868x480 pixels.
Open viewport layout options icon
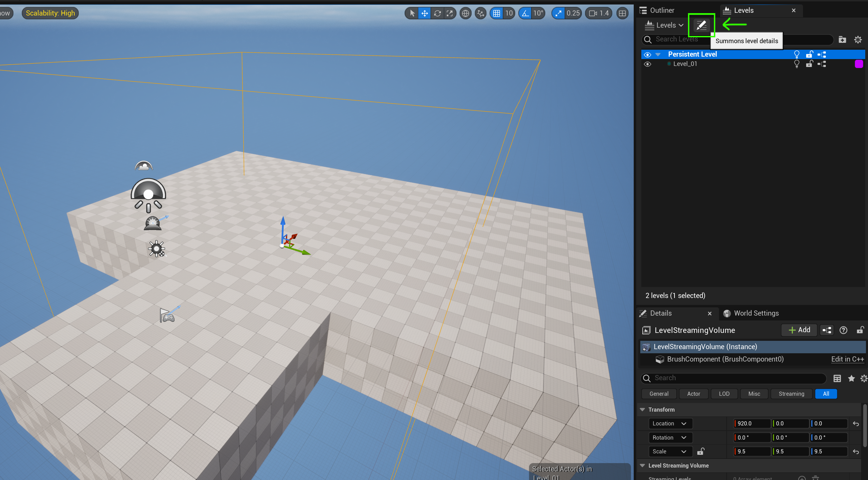(622, 13)
